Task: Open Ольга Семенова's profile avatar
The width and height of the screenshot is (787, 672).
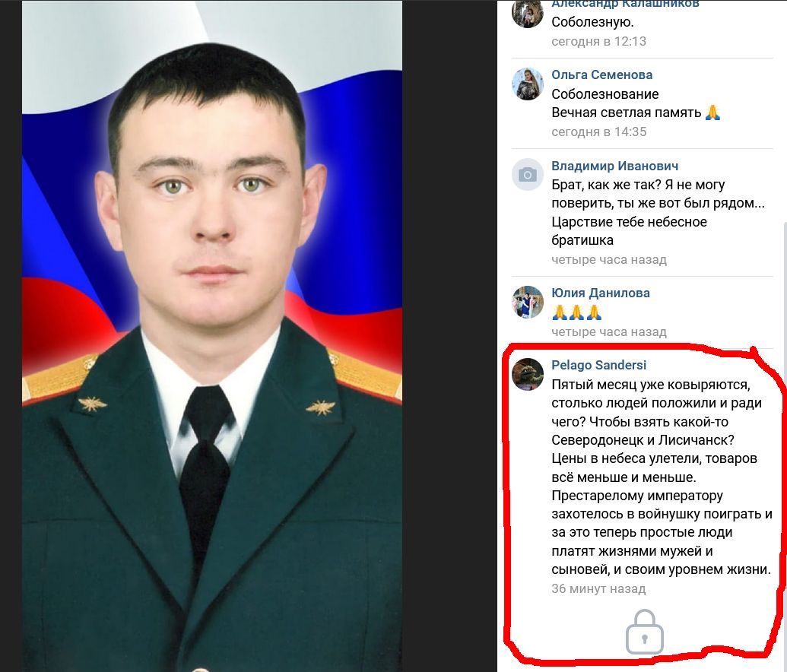Action: point(527,84)
